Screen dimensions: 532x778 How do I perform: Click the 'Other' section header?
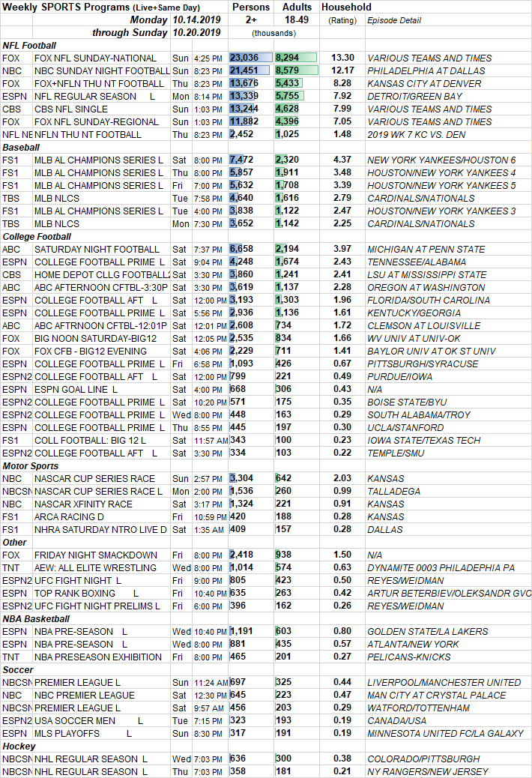(x=14, y=543)
